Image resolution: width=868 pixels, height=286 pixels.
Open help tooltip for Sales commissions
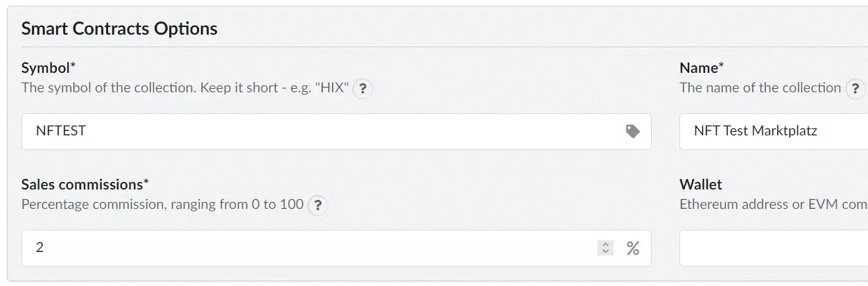pyautogui.click(x=318, y=205)
